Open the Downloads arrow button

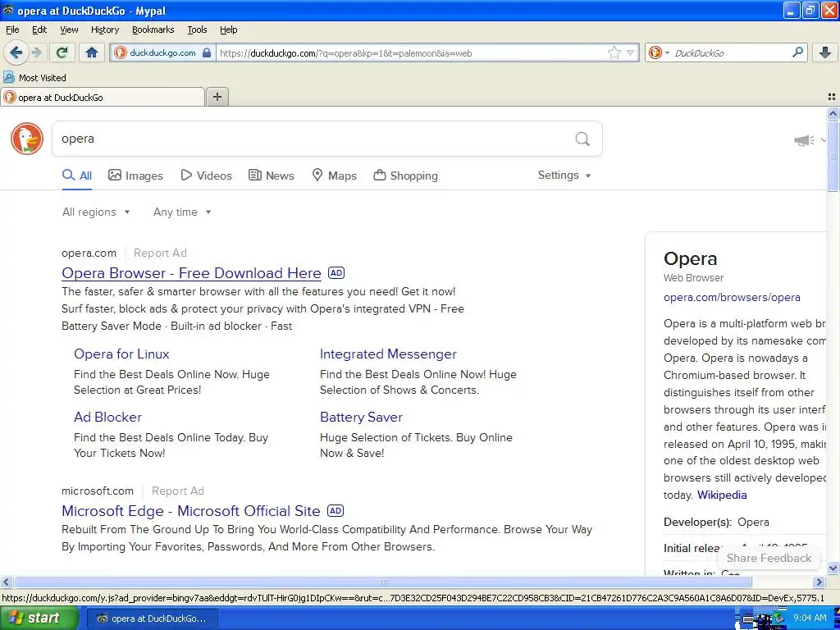pyautogui.click(x=825, y=52)
